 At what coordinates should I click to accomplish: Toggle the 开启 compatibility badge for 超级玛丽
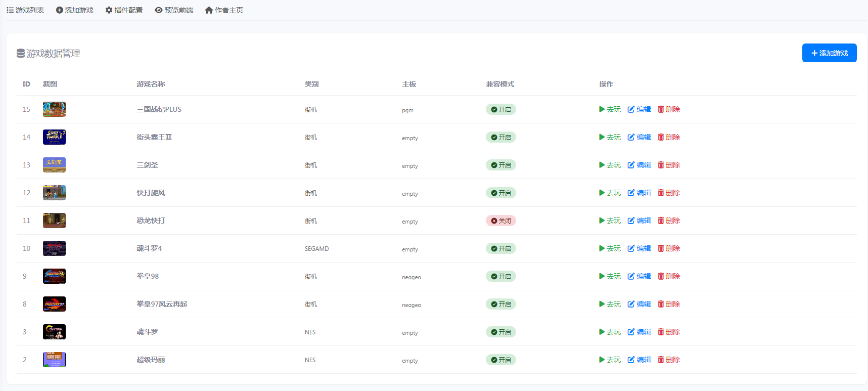[x=501, y=360]
